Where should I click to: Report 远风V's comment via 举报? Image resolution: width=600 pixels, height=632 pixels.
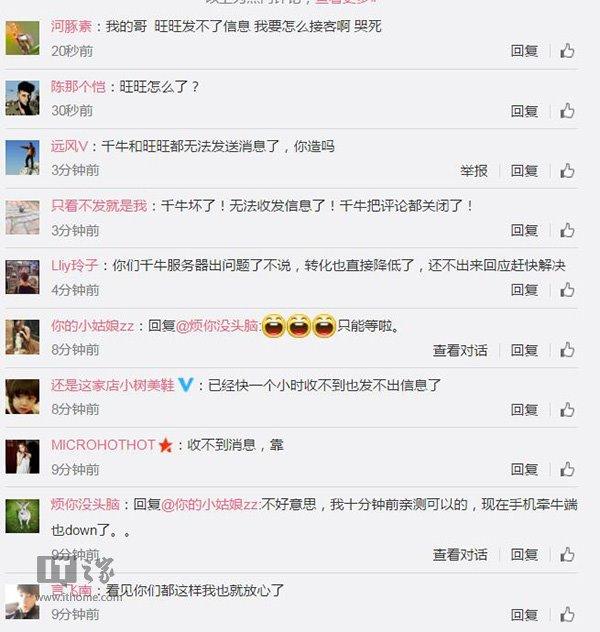pos(474,171)
